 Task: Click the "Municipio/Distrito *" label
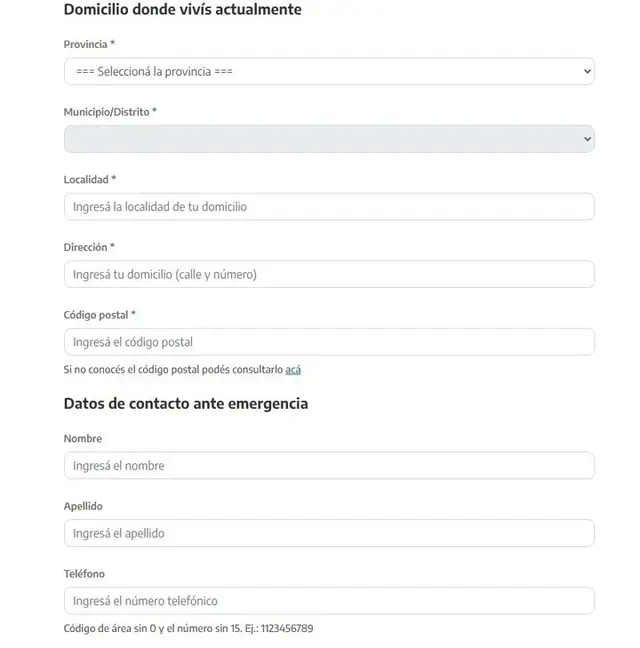point(110,112)
